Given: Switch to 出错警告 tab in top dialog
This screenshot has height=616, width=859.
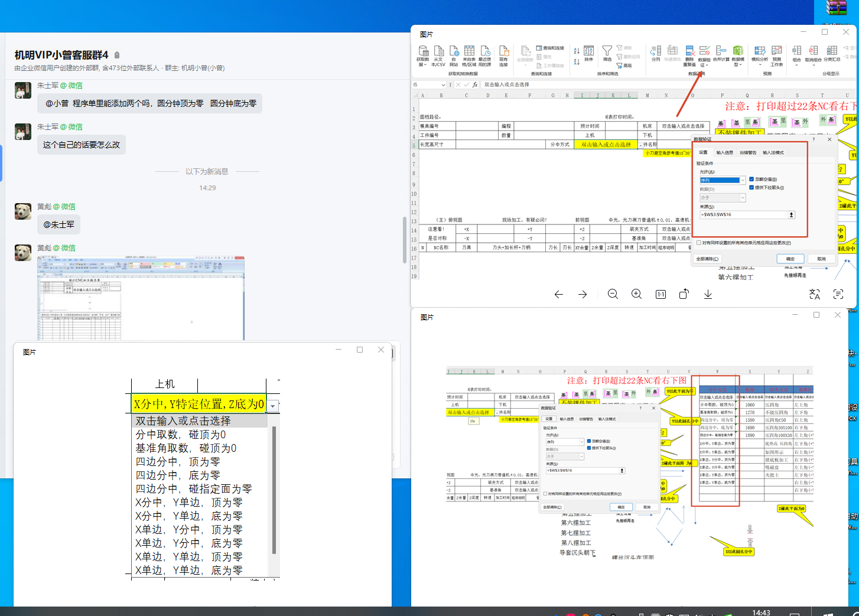Looking at the screenshot, I should [748, 152].
